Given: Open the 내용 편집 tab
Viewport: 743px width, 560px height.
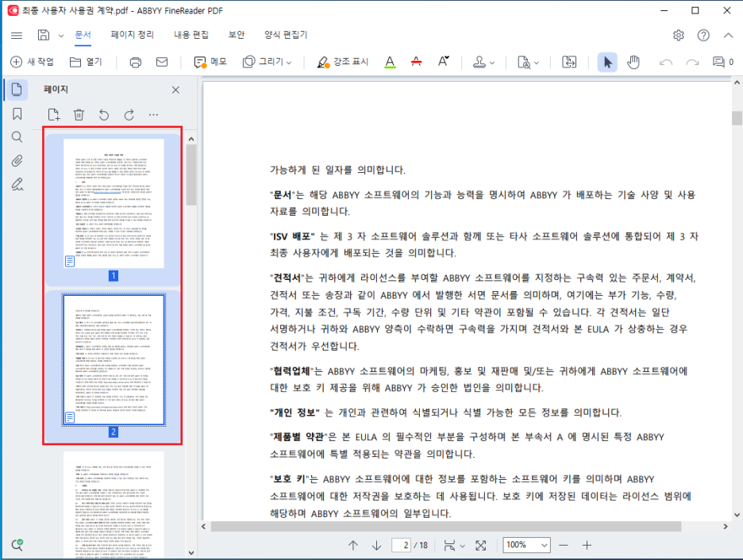Looking at the screenshot, I should click(191, 35).
